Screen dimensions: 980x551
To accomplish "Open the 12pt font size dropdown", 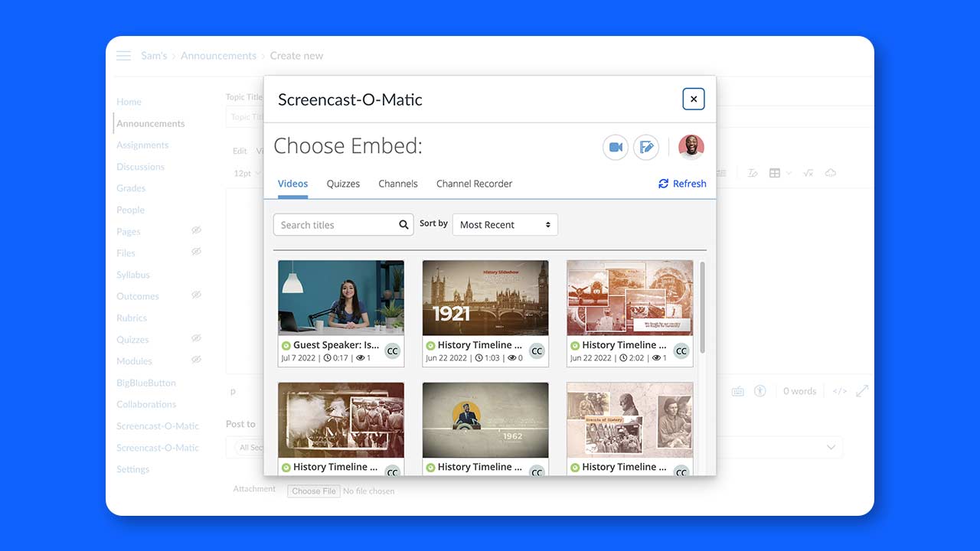I will click(x=247, y=174).
